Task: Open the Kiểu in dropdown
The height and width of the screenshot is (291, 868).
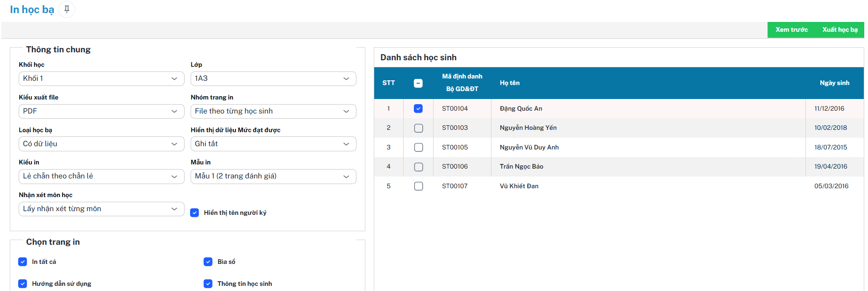Action: (101, 176)
